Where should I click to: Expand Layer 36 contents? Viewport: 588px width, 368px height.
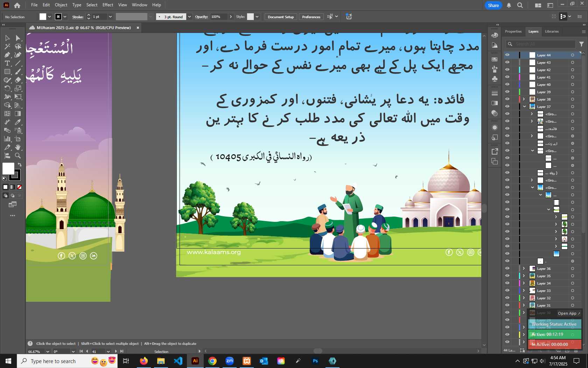524,268
